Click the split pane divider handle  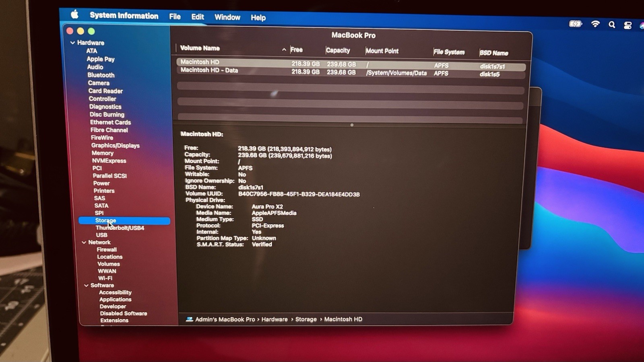coord(352,125)
